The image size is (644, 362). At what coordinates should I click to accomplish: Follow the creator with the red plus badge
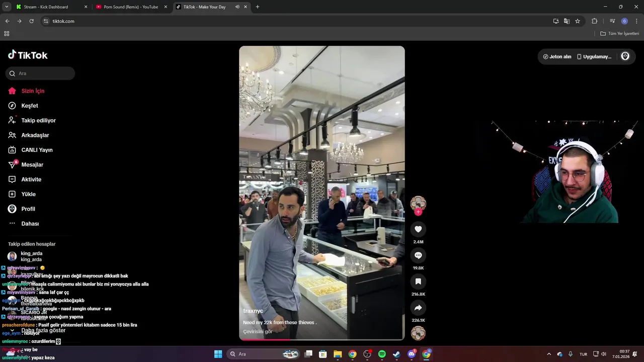(418, 212)
